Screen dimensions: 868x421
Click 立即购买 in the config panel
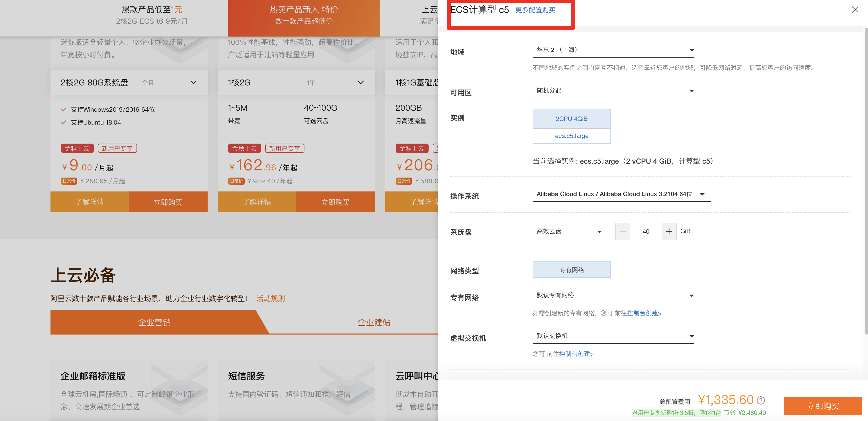click(822, 406)
